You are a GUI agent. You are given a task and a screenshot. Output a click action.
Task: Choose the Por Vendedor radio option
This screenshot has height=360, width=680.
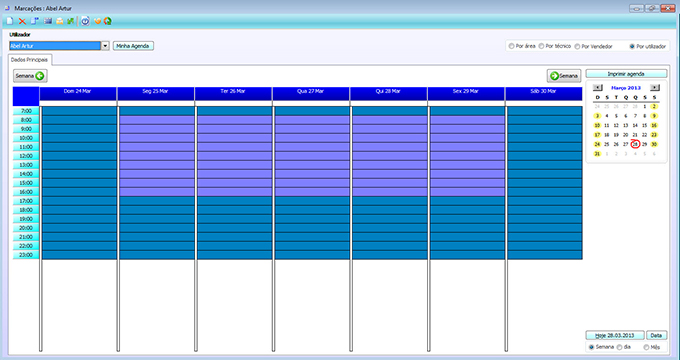point(577,46)
